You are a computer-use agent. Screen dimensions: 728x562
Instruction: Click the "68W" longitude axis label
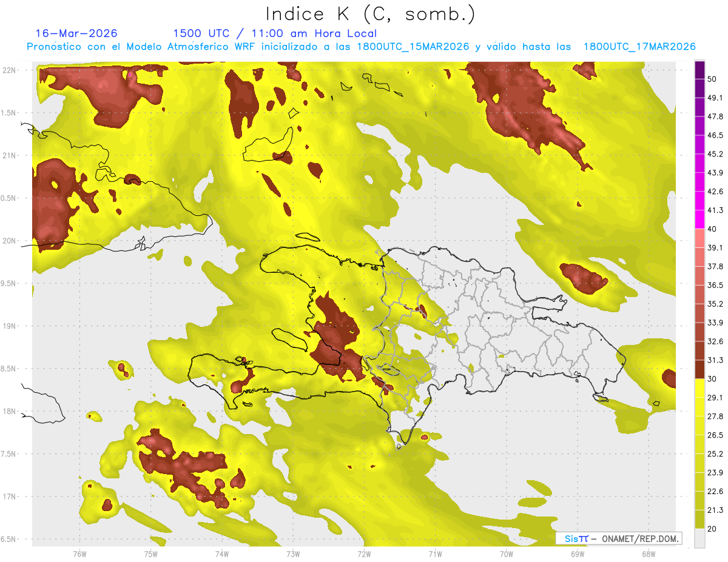[648, 554]
